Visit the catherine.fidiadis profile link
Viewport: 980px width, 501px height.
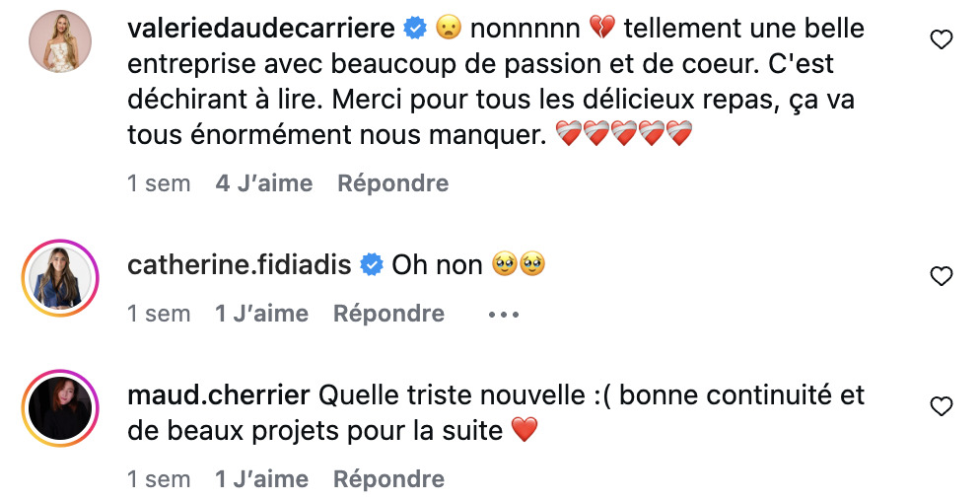pyautogui.click(x=240, y=264)
